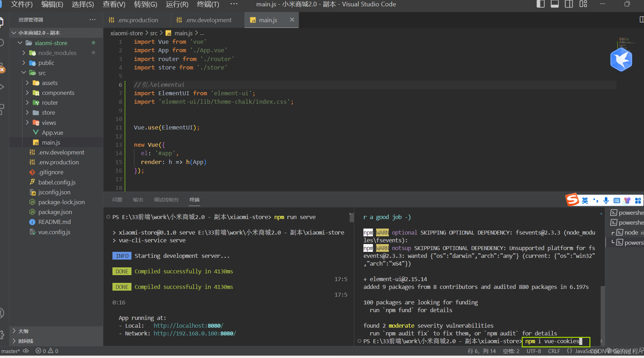
Task: Open explorer views and more actions menu
Action: coord(92,20)
